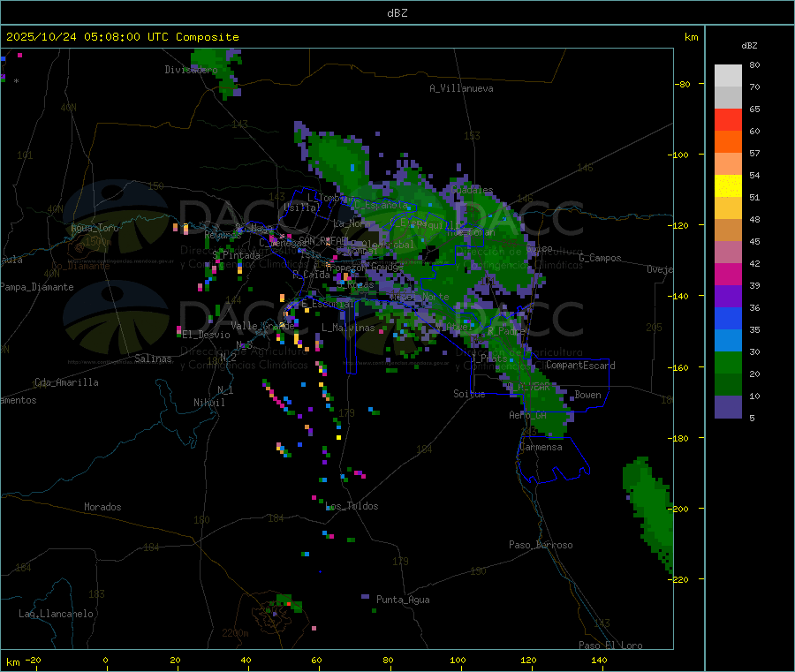
Task: Click the 'Bowen' map label
Action: (588, 395)
